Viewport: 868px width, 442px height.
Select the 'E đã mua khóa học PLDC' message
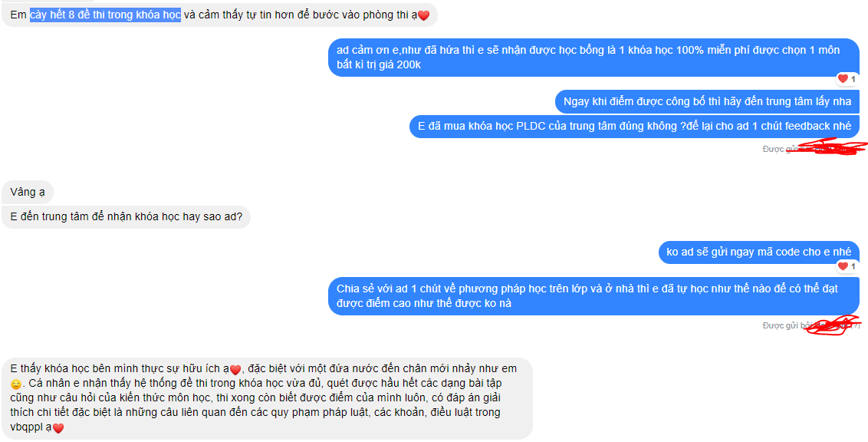[x=634, y=127]
